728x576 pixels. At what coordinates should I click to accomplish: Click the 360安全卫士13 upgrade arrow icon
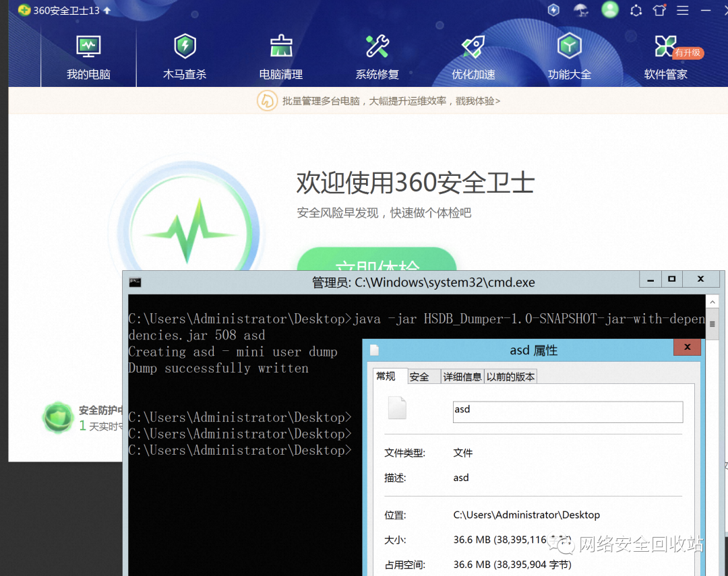tap(107, 10)
